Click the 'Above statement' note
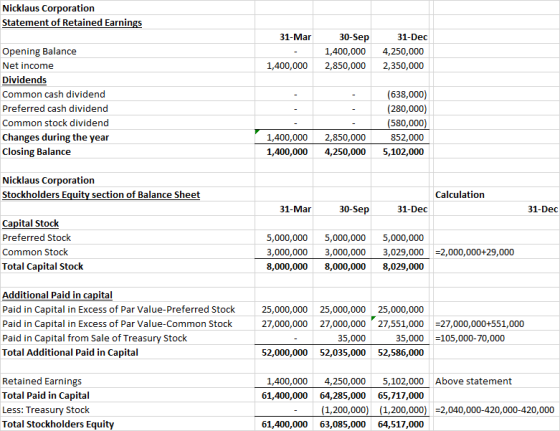 (x=473, y=381)
